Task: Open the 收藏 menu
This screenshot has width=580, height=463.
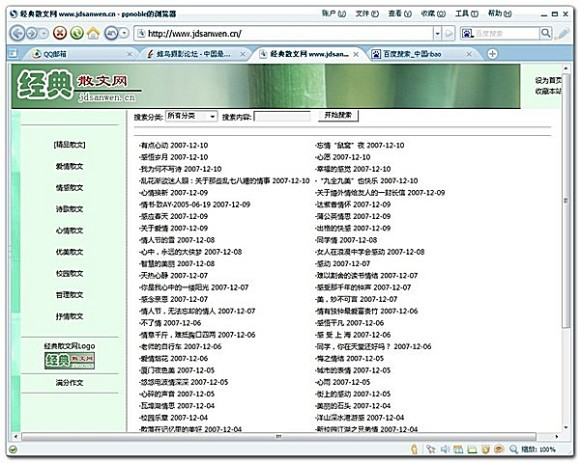Action: pos(433,14)
